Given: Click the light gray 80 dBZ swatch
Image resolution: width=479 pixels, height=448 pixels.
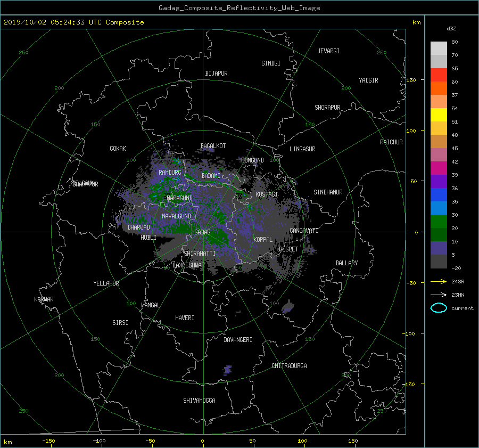Looking at the screenshot, I should click(x=439, y=48).
